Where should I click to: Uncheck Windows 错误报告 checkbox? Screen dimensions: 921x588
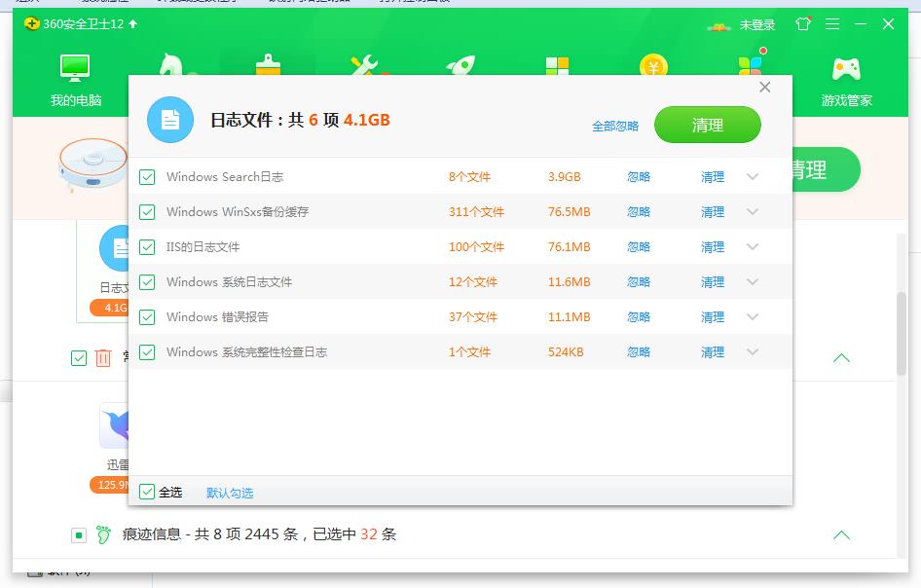[147, 317]
